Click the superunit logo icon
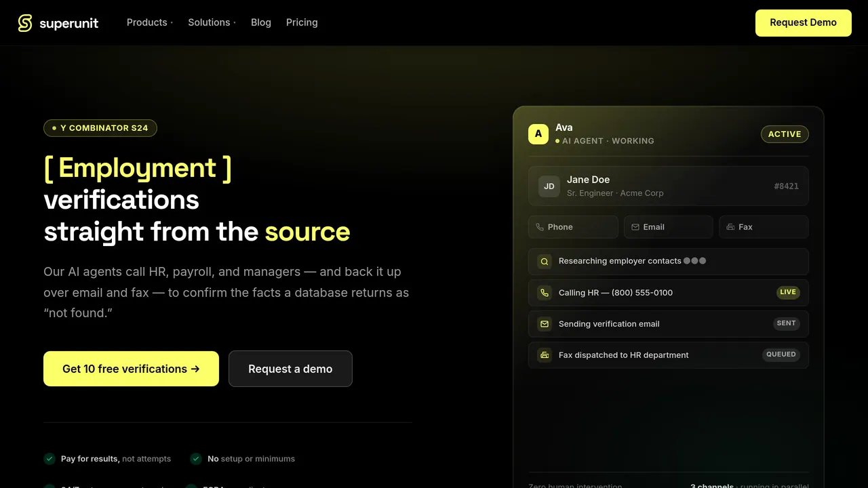Screen dimensions: 868x488 click(x=25, y=23)
